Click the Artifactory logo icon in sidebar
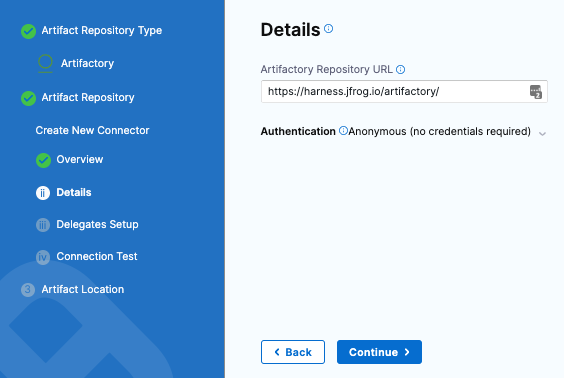564x378 pixels. [x=45, y=63]
